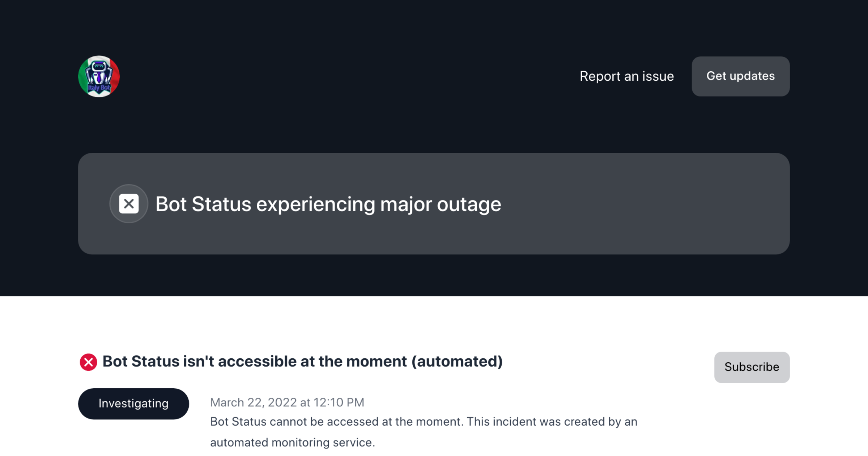Open the Report an issue link

[627, 76]
